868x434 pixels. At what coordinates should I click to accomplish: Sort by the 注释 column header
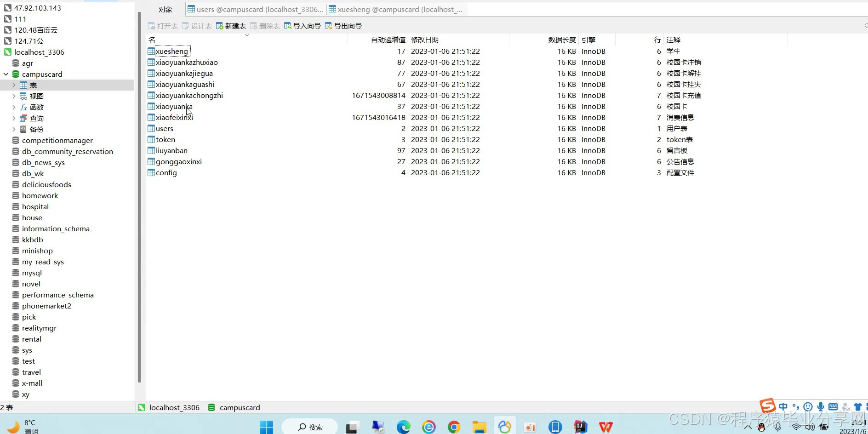[725, 40]
